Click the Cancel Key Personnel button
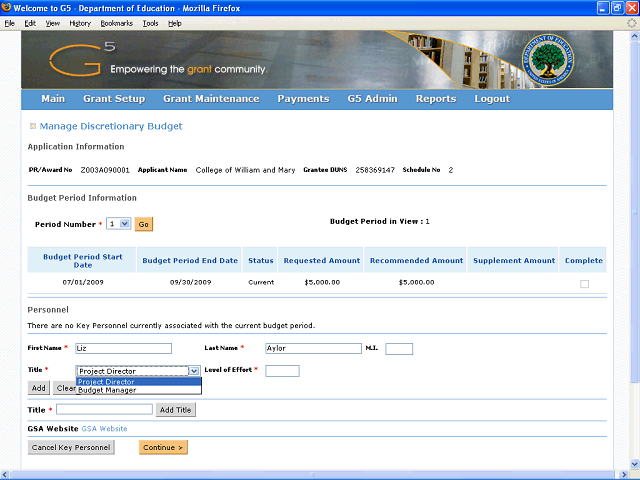 pyautogui.click(x=71, y=447)
